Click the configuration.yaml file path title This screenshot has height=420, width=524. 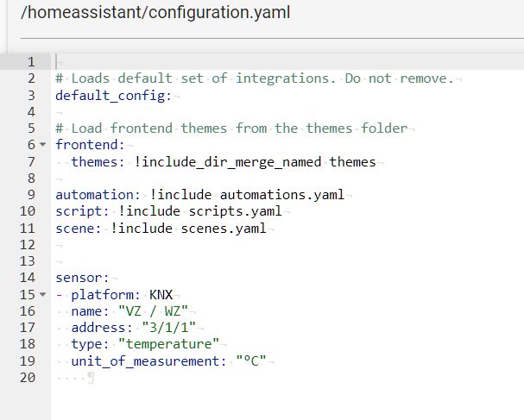[x=155, y=13]
